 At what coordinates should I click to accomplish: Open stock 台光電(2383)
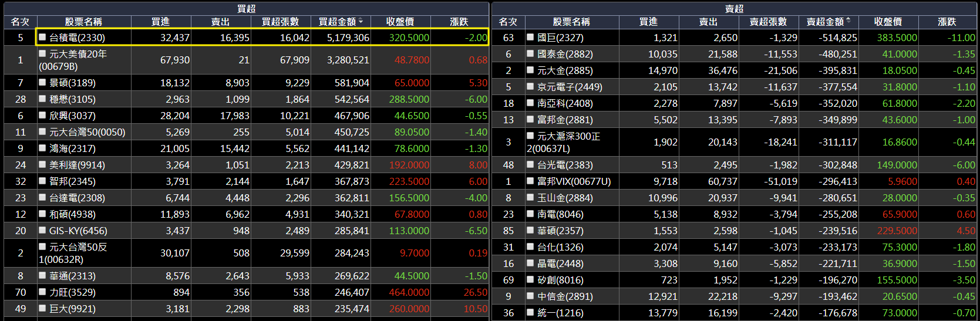[565, 165]
